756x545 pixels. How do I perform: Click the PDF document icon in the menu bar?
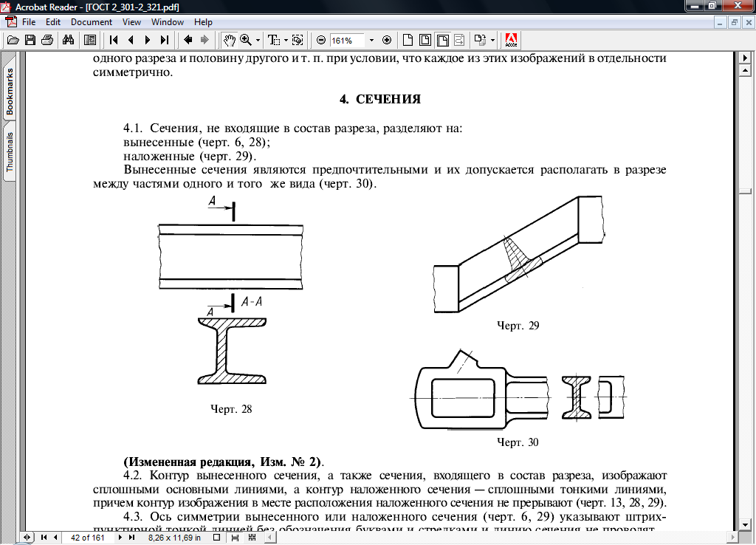pyautogui.click(x=10, y=22)
